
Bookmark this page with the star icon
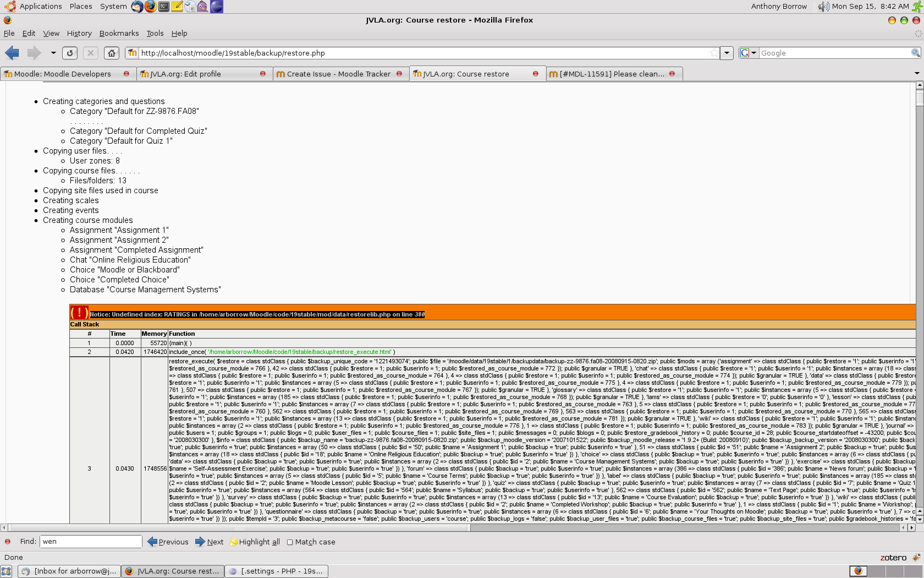pos(714,53)
